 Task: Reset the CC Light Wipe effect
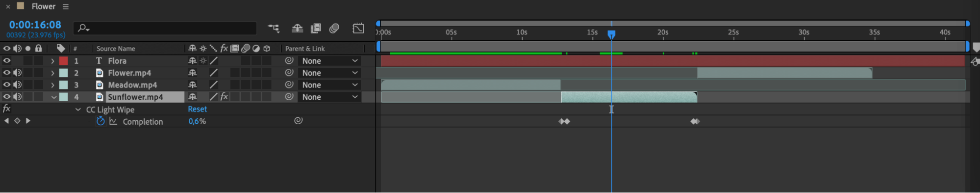click(x=198, y=109)
